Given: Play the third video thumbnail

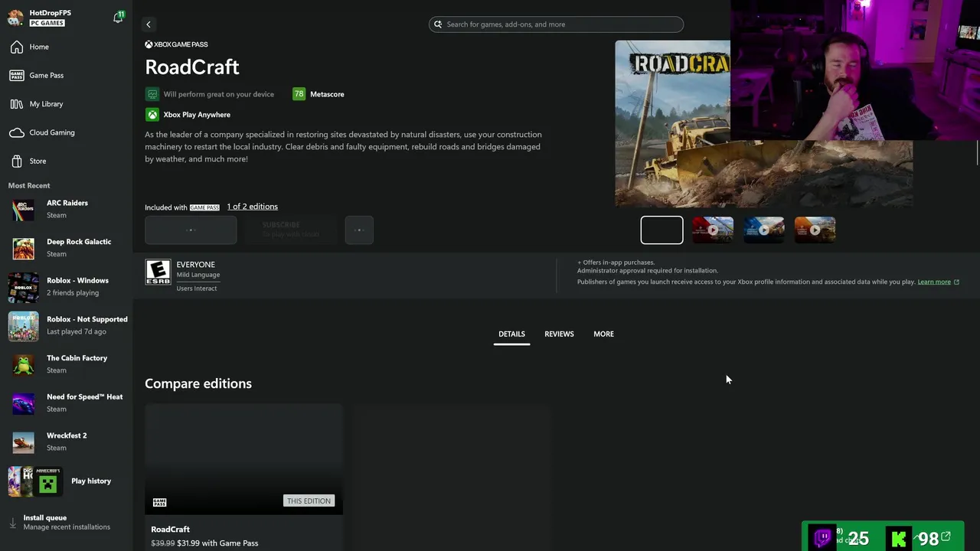Looking at the screenshot, I should (x=764, y=230).
